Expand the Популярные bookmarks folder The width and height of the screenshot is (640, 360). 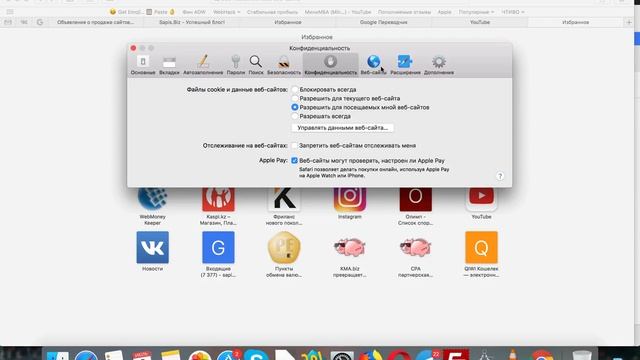476,12
